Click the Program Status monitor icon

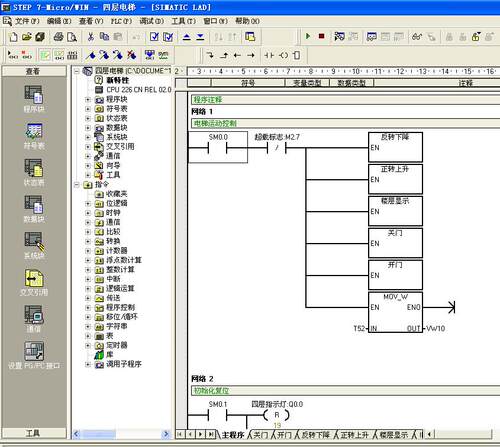[339, 36]
